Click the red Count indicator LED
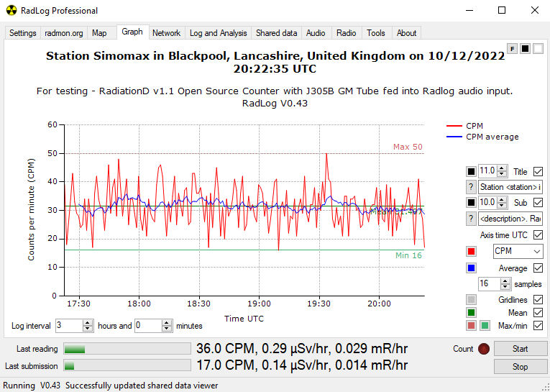This screenshot has height=392, width=550. pyautogui.click(x=484, y=349)
